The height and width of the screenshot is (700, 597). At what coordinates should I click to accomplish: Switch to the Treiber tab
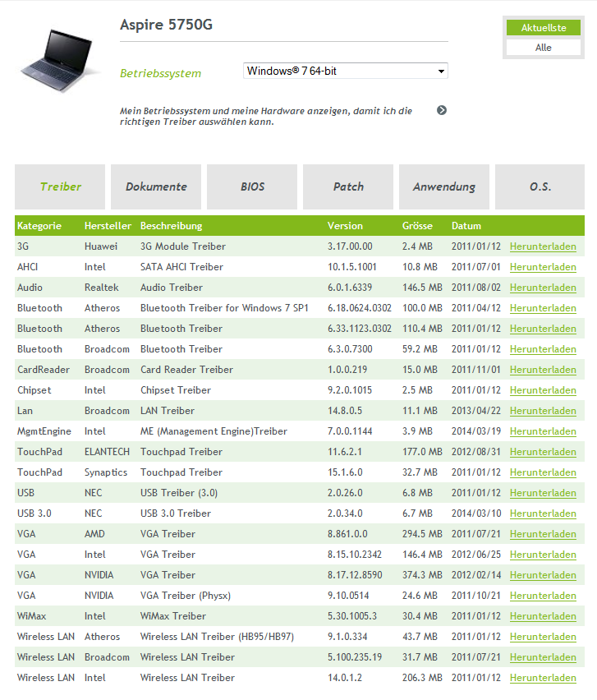pyautogui.click(x=60, y=187)
